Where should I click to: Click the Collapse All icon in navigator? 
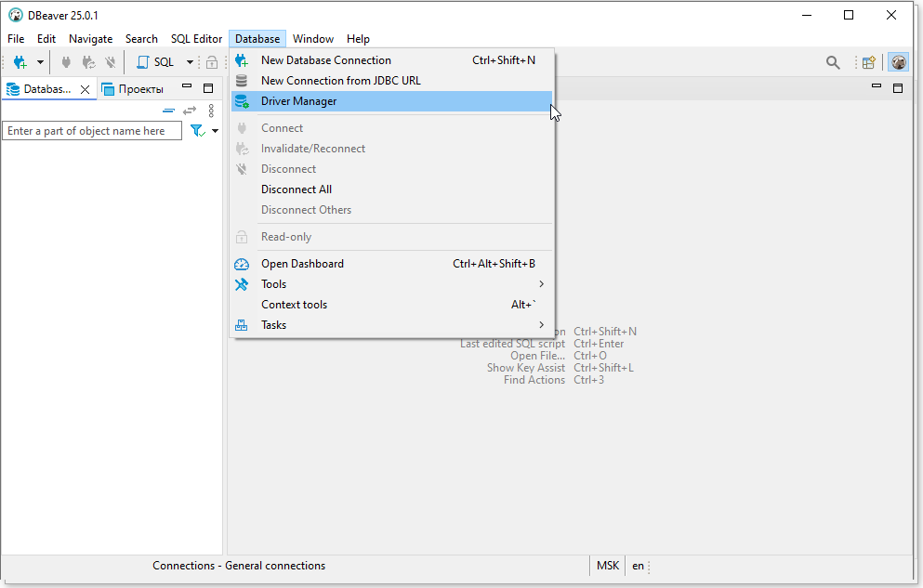(x=168, y=110)
